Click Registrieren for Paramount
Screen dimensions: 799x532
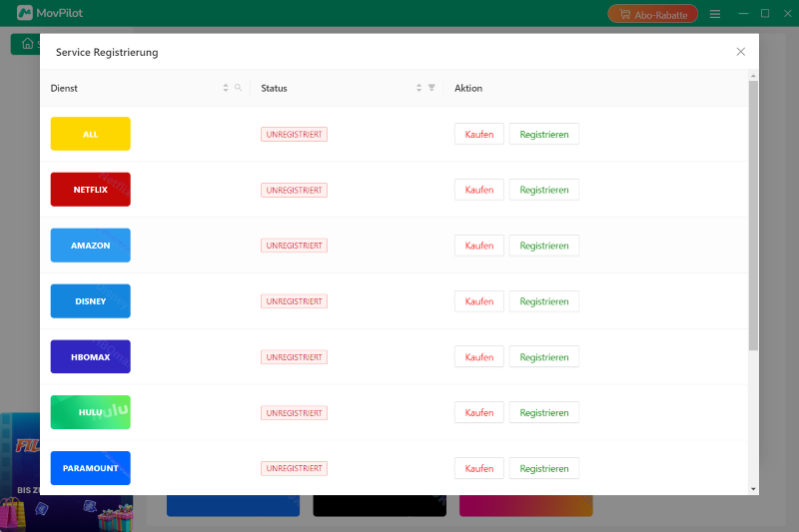coord(544,468)
